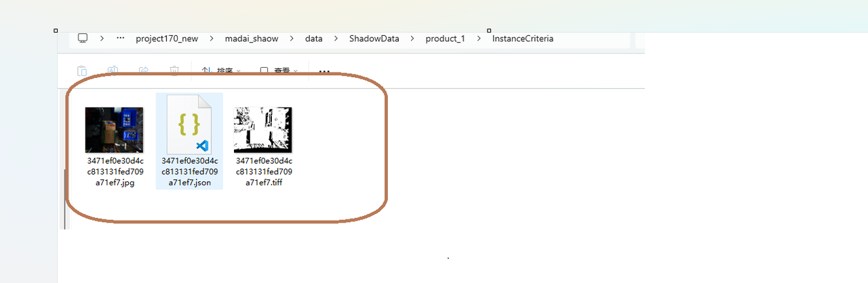Go to project170_new folder in breadcrumb

point(167,39)
